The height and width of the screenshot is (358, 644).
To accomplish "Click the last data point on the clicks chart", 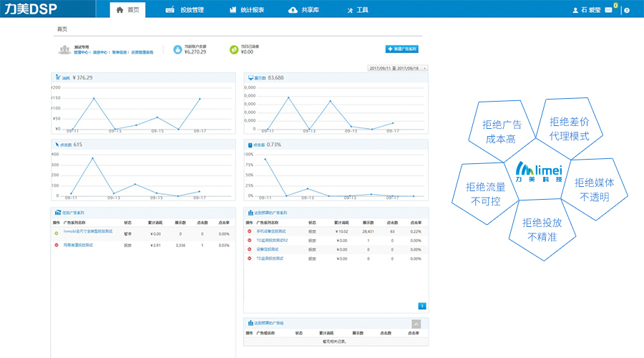I will pos(200,192).
